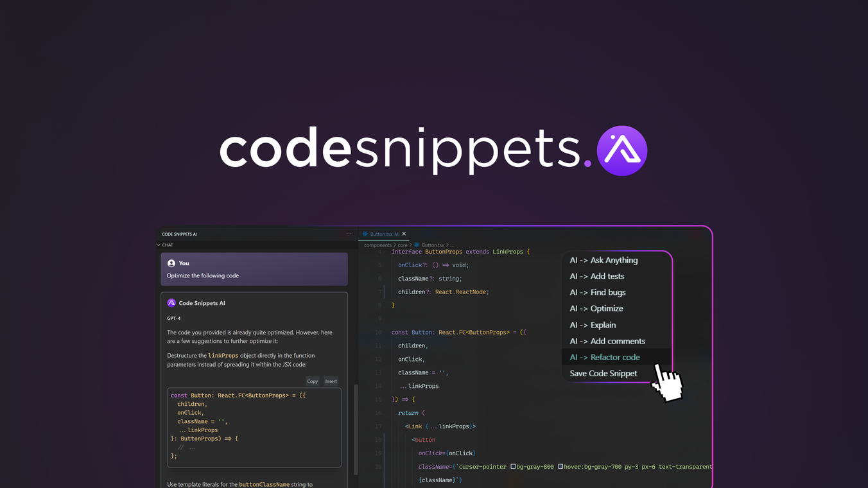Screen dimensions: 868x488
Task: Switch to the Button.tsx editor tab
Action: coord(384,234)
